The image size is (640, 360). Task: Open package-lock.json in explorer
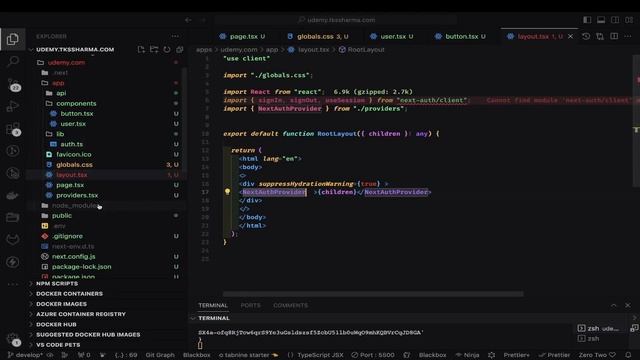pyautogui.click(x=82, y=267)
